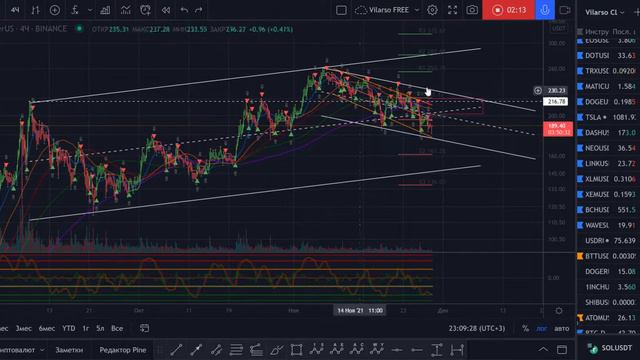The height and width of the screenshot is (360, 640).
Task: Set the date range to Все
Action: pos(117,328)
